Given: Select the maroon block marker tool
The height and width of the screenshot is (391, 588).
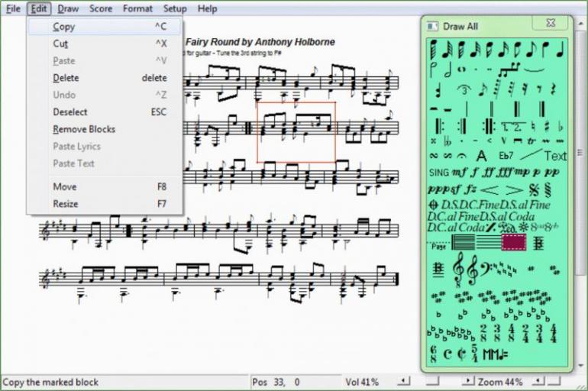Looking at the screenshot, I should pyautogui.click(x=514, y=242).
